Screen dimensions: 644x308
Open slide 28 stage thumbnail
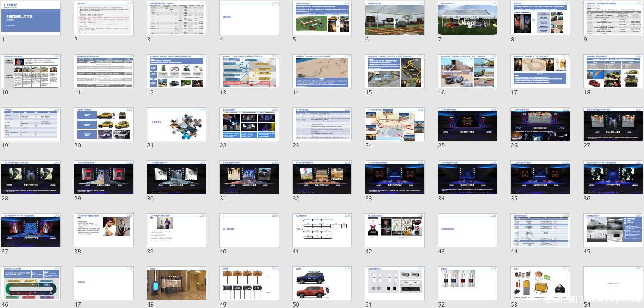[x=31, y=177]
